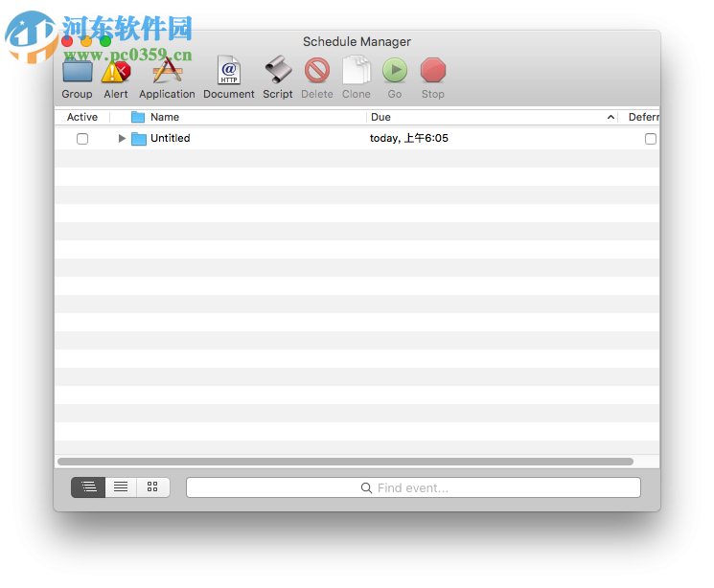
Task: Sort by the Deferred column header
Action: point(643,117)
